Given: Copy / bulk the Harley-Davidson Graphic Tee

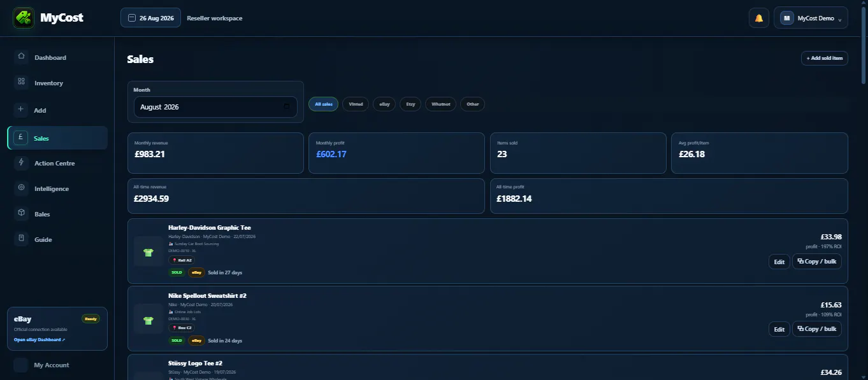Looking at the screenshot, I should (816, 262).
